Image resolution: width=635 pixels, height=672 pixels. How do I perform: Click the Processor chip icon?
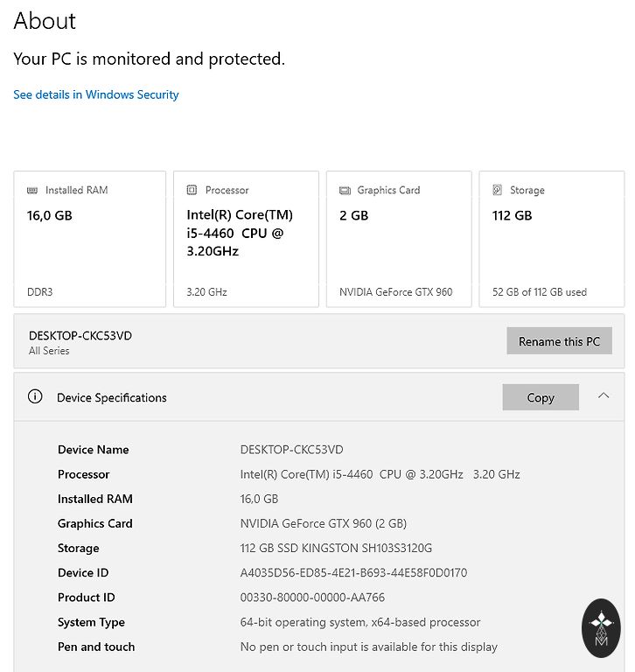(x=192, y=190)
